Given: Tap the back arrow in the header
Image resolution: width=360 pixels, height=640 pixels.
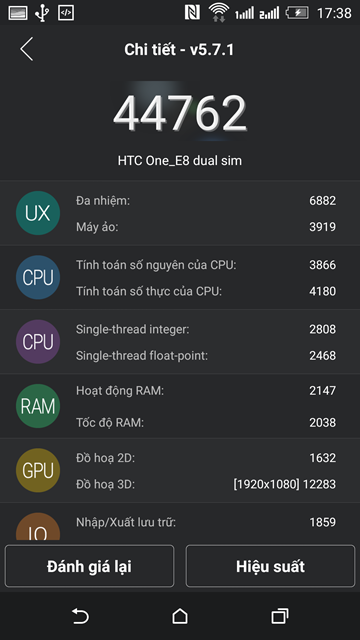Looking at the screenshot, I should tap(27, 49).
